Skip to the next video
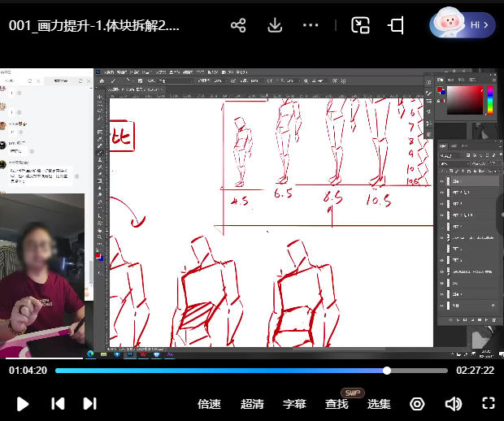504x421 pixels. click(x=90, y=403)
